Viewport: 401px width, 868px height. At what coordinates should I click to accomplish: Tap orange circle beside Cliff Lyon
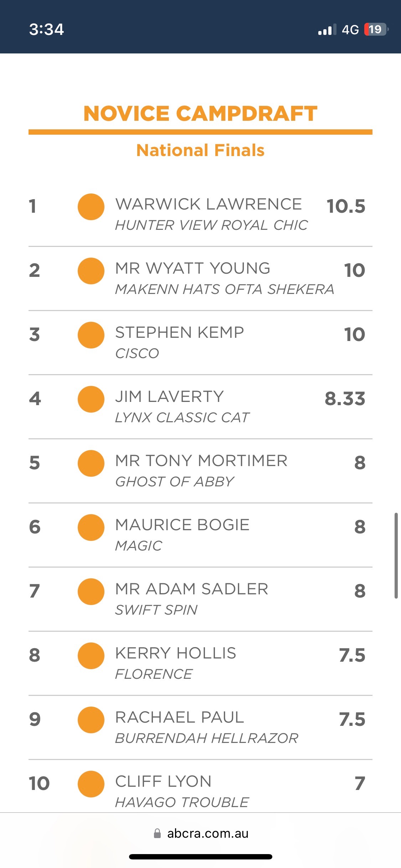tap(91, 784)
